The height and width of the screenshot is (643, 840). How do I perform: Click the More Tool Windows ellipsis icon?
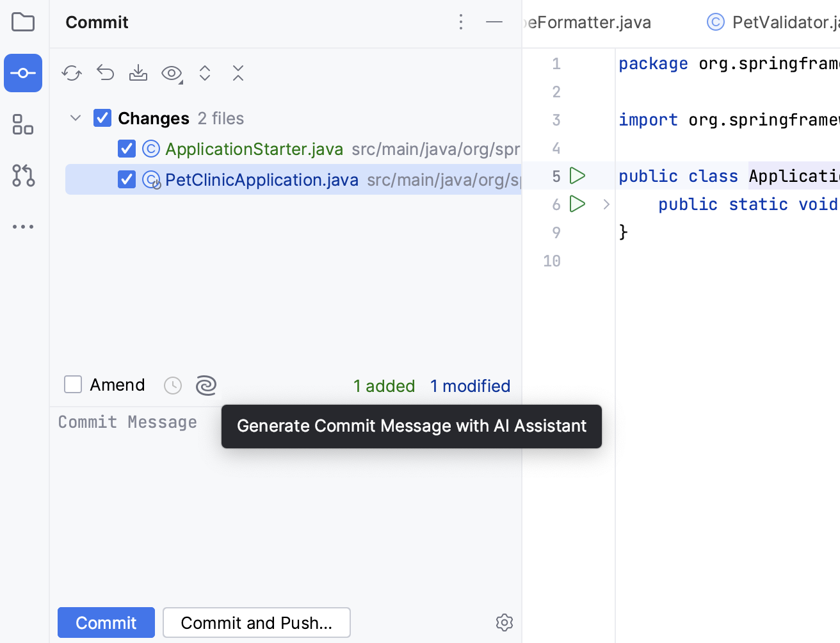click(23, 226)
